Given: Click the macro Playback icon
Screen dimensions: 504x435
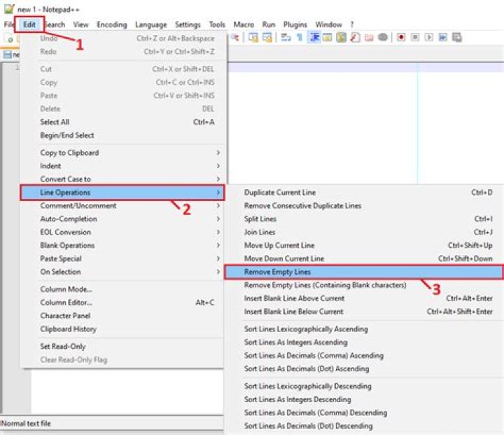Looking at the screenshot, I should tap(429, 38).
